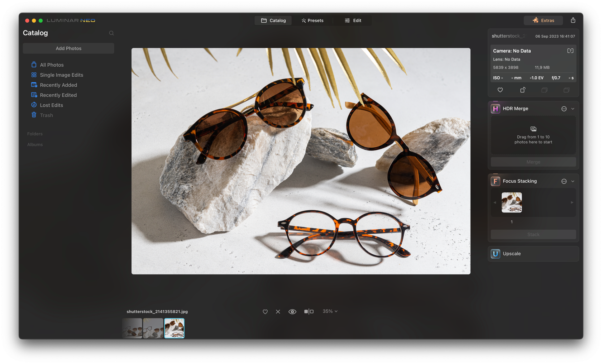Click the share/export icon at top right
Image resolution: width=602 pixels, height=364 pixels.
coord(573,20)
